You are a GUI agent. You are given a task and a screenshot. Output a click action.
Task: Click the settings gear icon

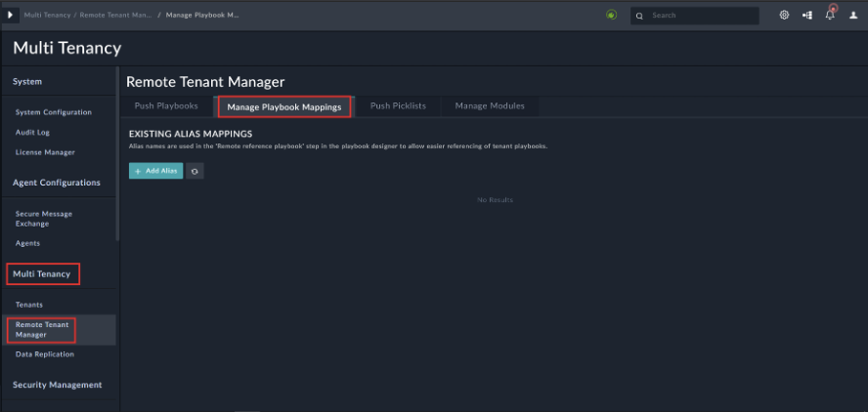784,16
